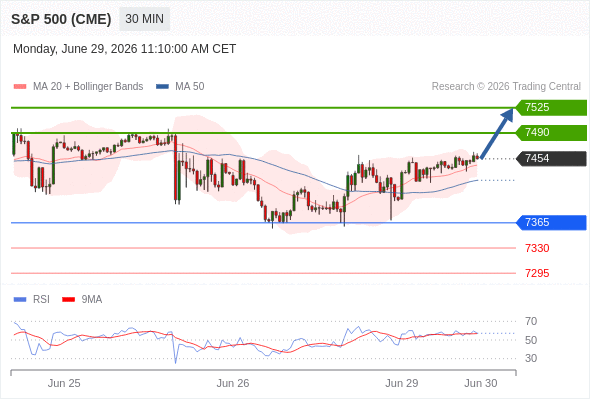Select the 7490 green resistance label
Viewport: 590px width, 400px height.
(x=551, y=133)
